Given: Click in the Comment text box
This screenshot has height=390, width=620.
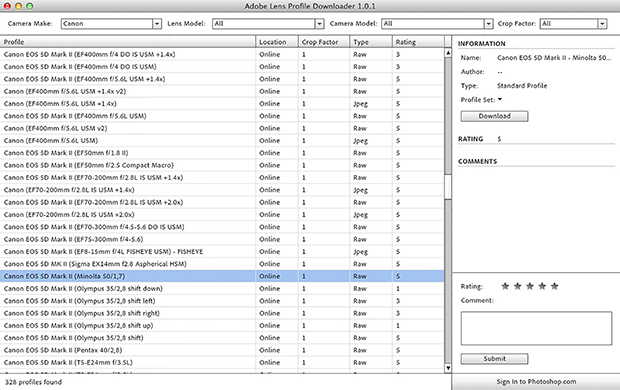Looking at the screenshot, I should click(x=536, y=328).
